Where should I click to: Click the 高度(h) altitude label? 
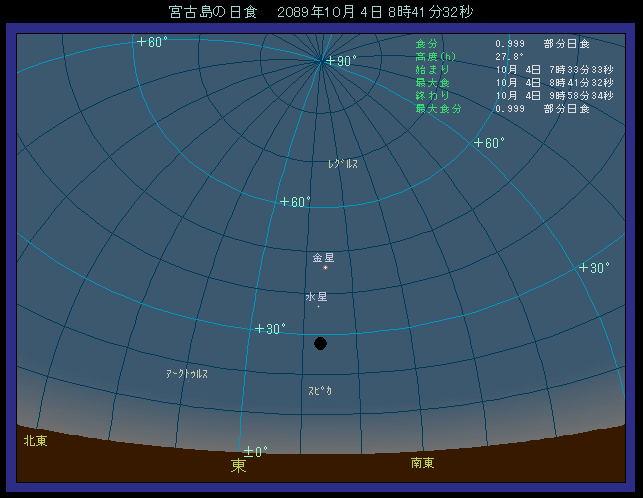[435, 57]
